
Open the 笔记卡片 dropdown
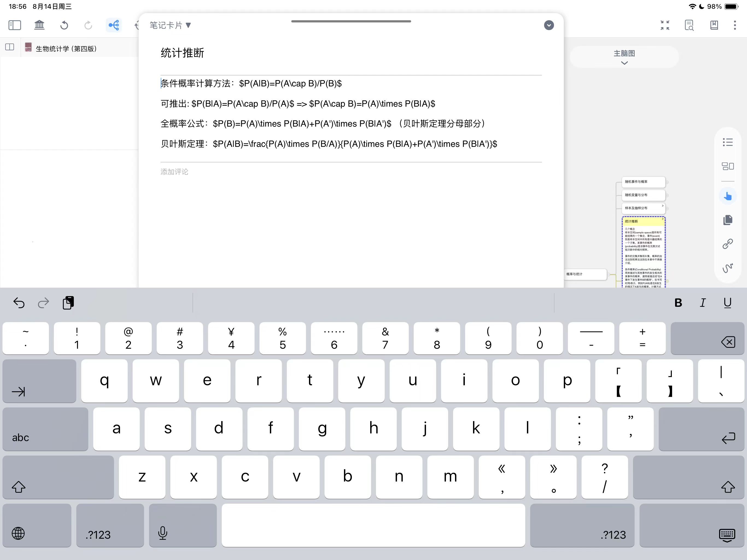coord(170,25)
